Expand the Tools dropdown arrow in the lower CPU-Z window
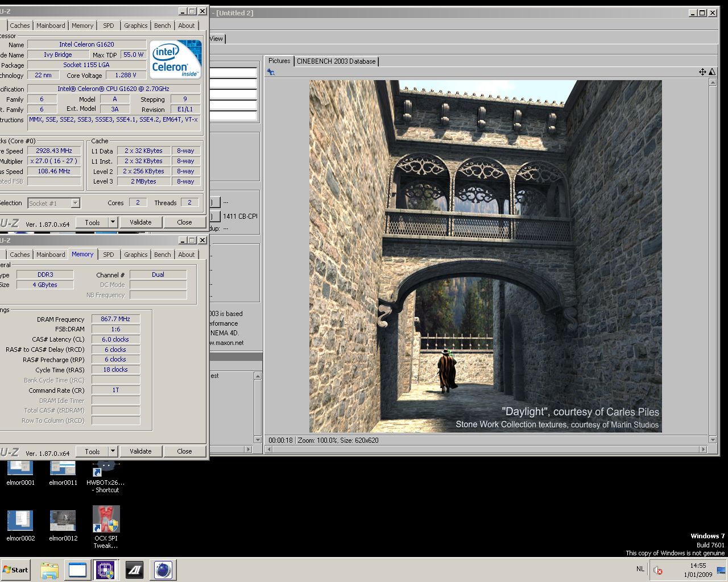The width and height of the screenshot is (728, 582). 113,451
